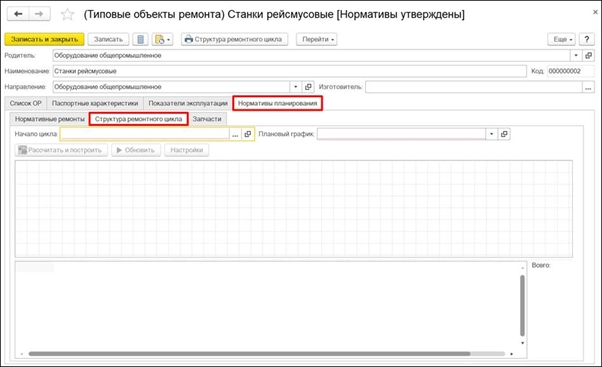Screen dimensions: 602x367
Task: Click Рассчитать и построить button
Action: tap(61, 150)
